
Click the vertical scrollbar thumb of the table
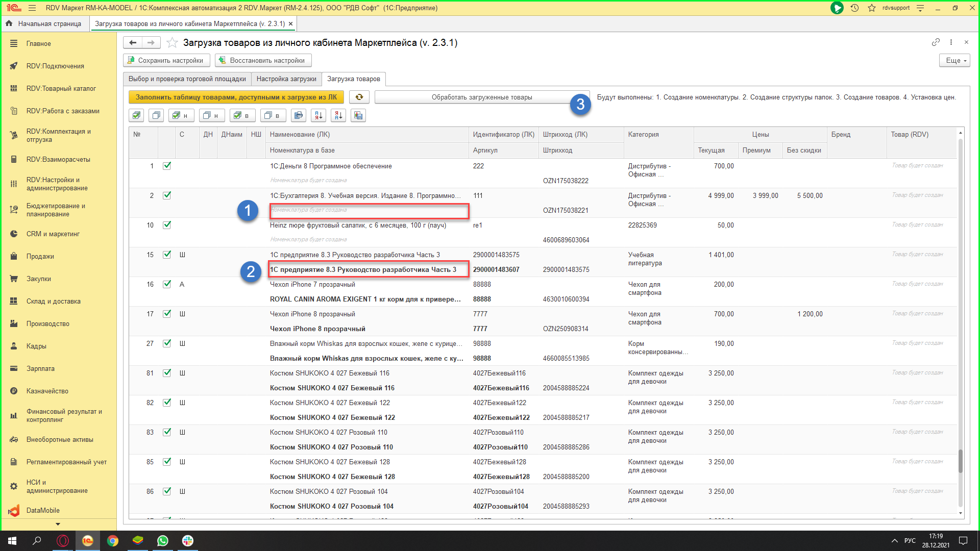[960, 460]
